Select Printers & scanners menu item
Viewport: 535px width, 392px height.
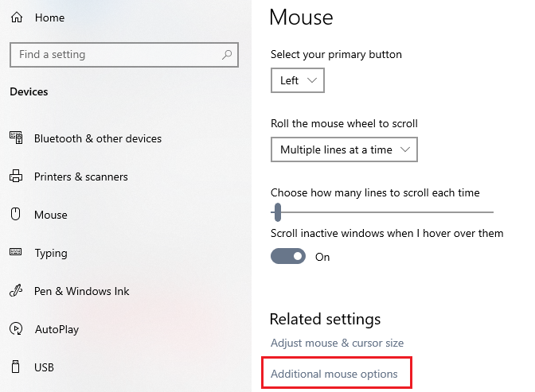81,177
